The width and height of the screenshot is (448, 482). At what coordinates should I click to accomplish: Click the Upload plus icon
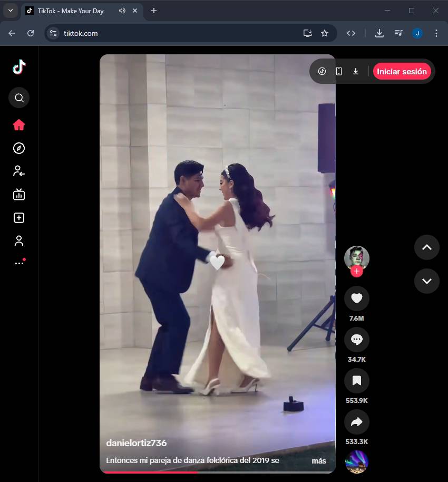point(19,218)
